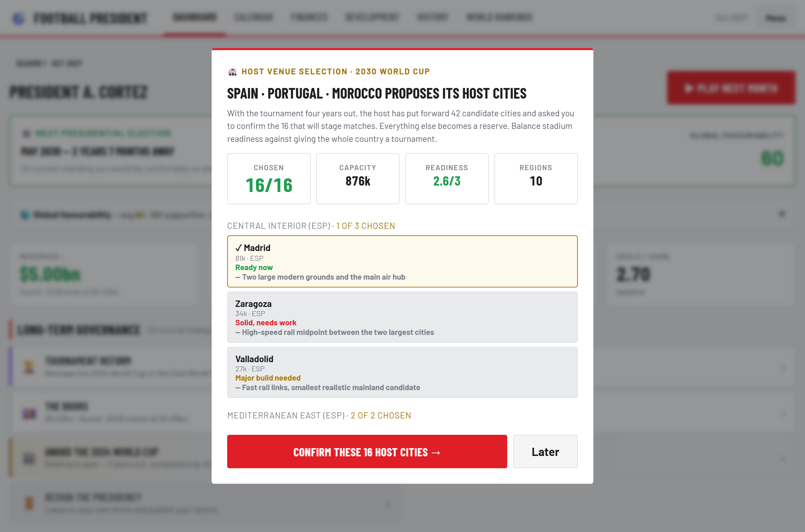Confirm these 16 host cities
The image size is (805, 532).
coord(367,452)
